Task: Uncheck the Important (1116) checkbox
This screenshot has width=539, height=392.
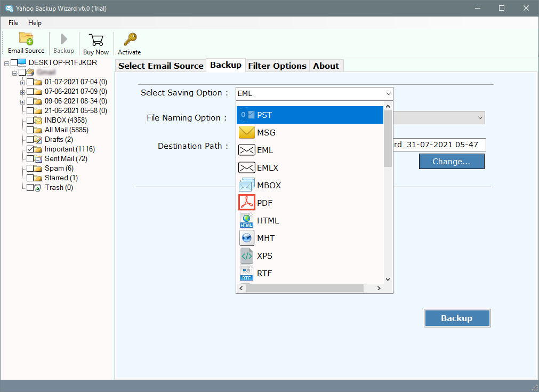Action: click(x=30, y=149)
